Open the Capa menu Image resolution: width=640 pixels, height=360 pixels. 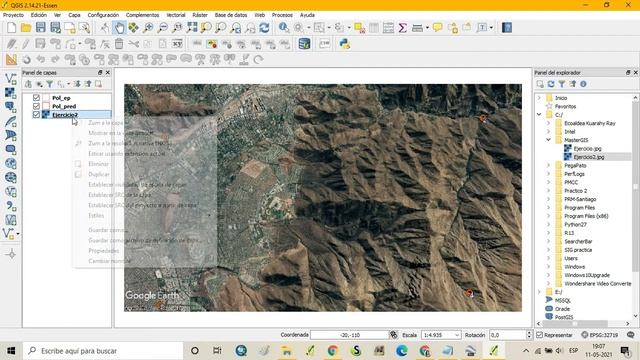click(x=74, y=15)
